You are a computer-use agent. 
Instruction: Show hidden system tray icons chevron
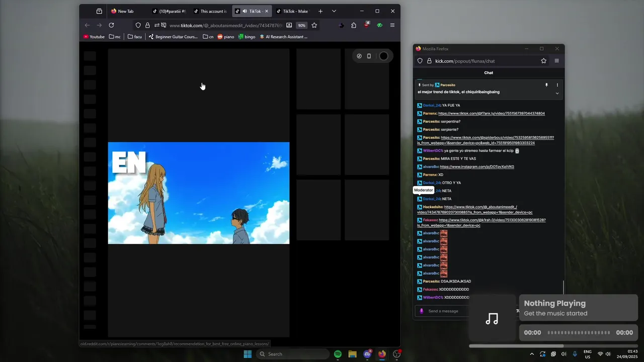(x=532, y=354)
